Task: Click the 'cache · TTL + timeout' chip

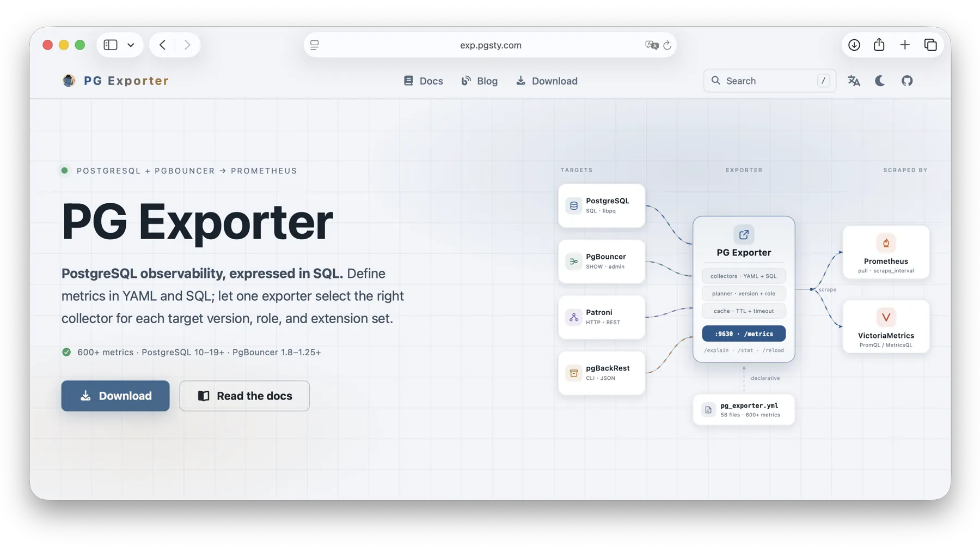Action: (x=744, y=311)
